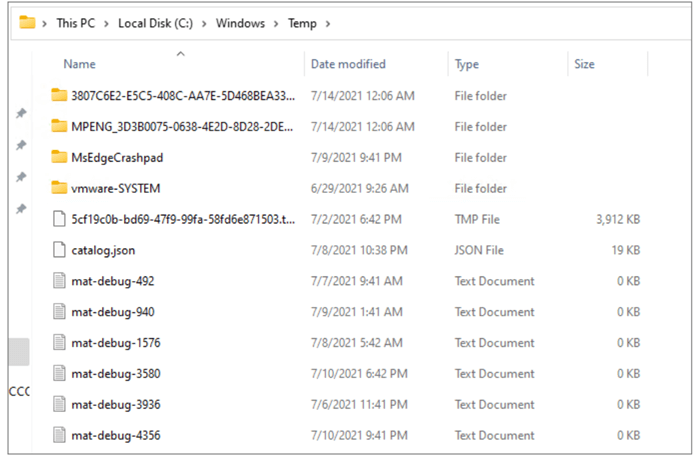Select mat-debug-1576 file name
Image resolution: width=700 pixels, height=459 pixels.
coord(116,343)
